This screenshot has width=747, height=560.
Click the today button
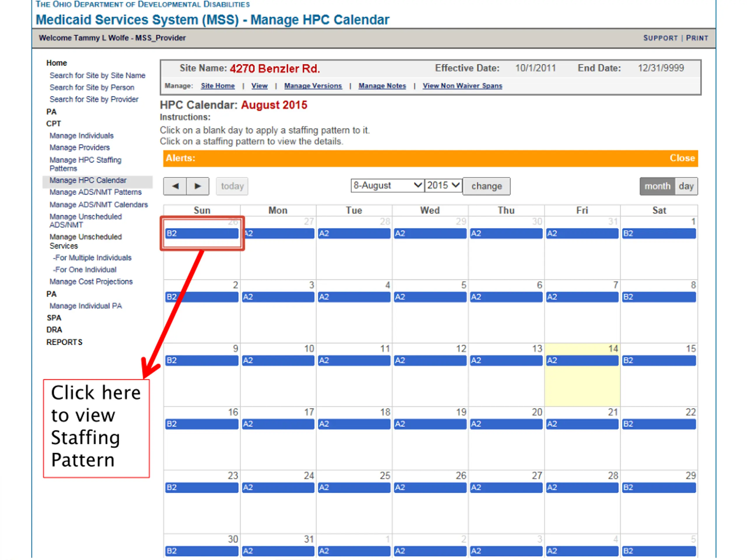click(232, 186)
